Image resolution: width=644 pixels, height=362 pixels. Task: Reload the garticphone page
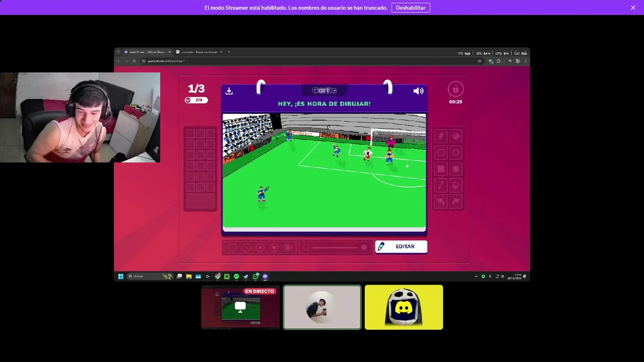tap(134, 61)
